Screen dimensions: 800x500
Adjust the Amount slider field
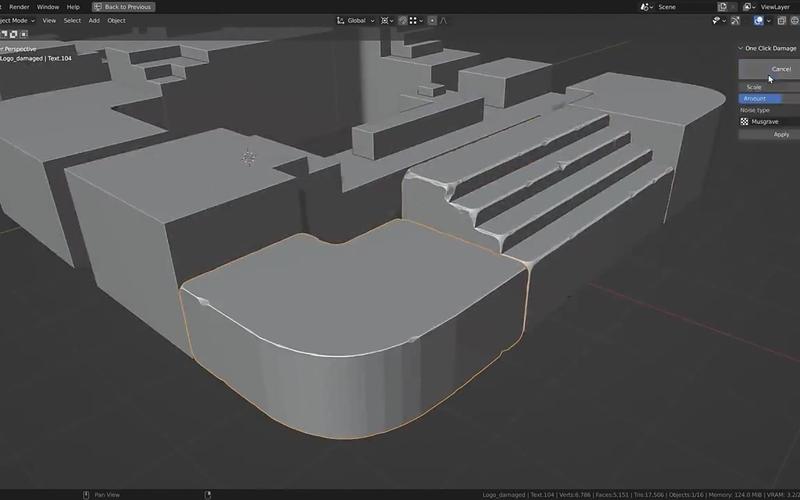(x=769, y=98)
